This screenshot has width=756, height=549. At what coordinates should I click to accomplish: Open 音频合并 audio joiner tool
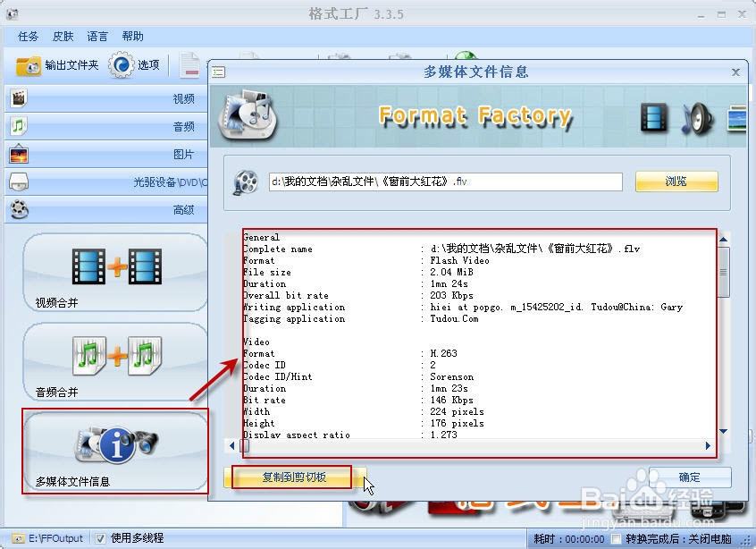pos(115,362)
